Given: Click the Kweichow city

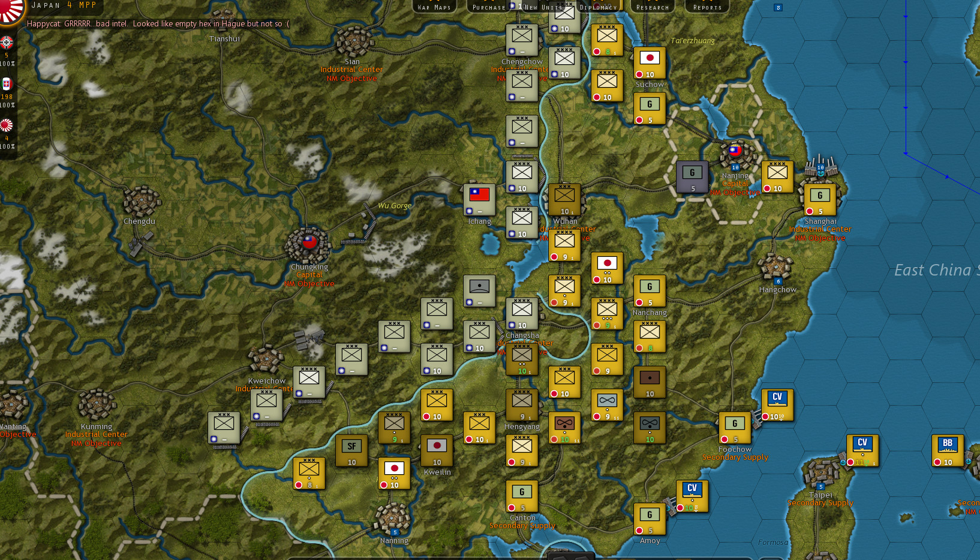Looking at the screenshot, I should 266,360.
